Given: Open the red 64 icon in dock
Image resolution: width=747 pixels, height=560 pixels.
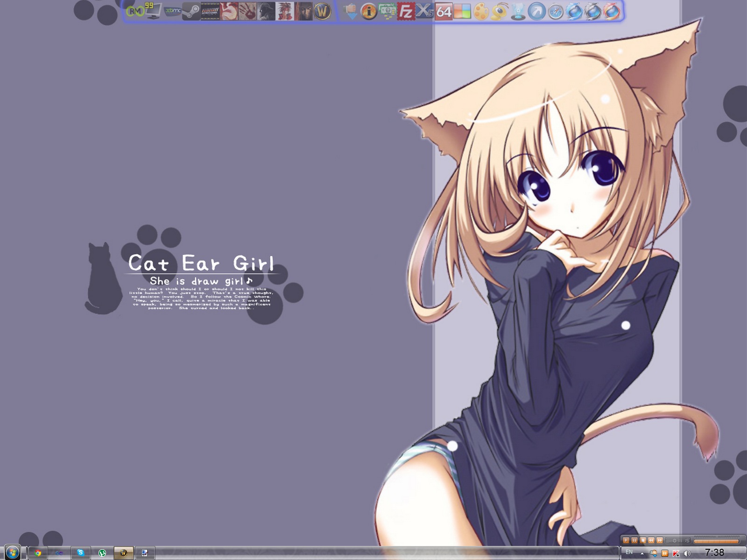Looking at the screenshot, I should (444, 12).
